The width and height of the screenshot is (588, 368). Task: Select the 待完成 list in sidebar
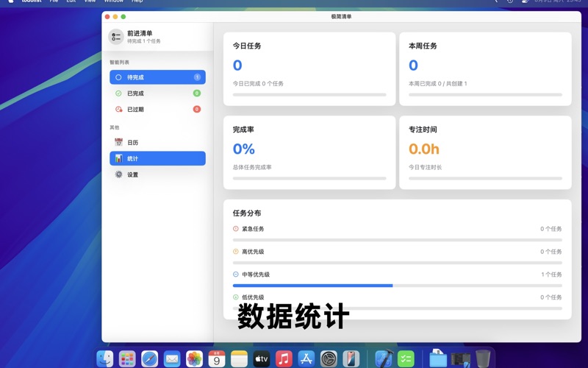157,77
